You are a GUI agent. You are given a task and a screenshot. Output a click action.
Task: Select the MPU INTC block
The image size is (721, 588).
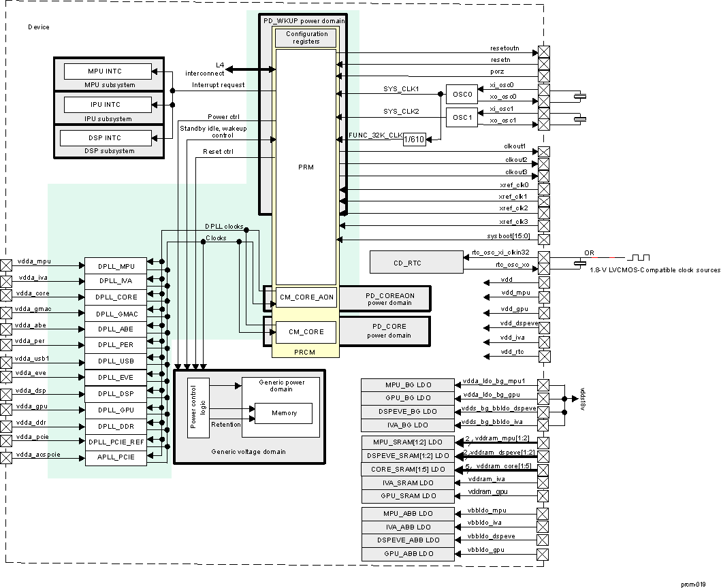(108, 71)
